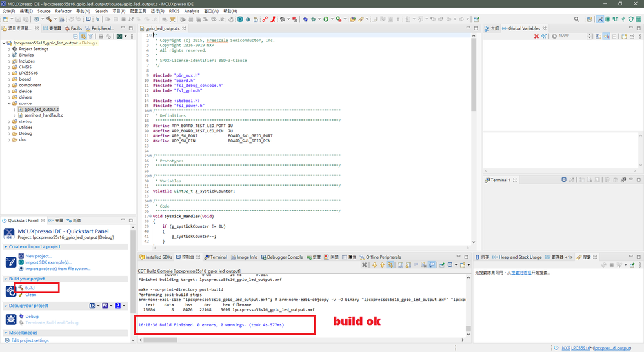Switch to the Debugger Console tab
The image size is (644, 352).
point(281,257)
